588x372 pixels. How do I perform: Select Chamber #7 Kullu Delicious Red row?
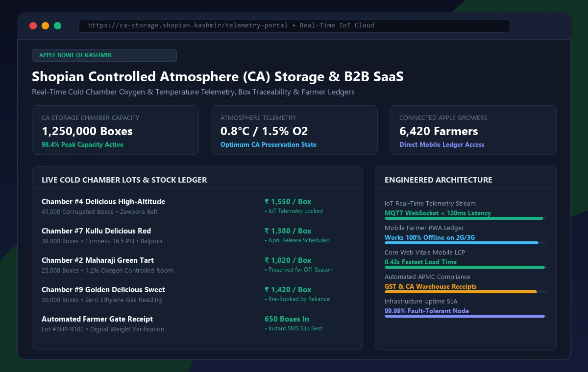click(197, 235)
